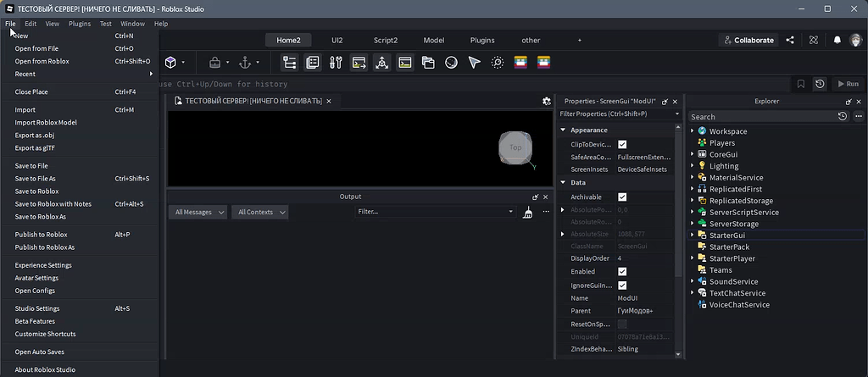The width and height of the screenshot is (868, 377).
Task: Click the dotted circle magnifier icon
Action: pyautogui.click(x=498, y=63)
